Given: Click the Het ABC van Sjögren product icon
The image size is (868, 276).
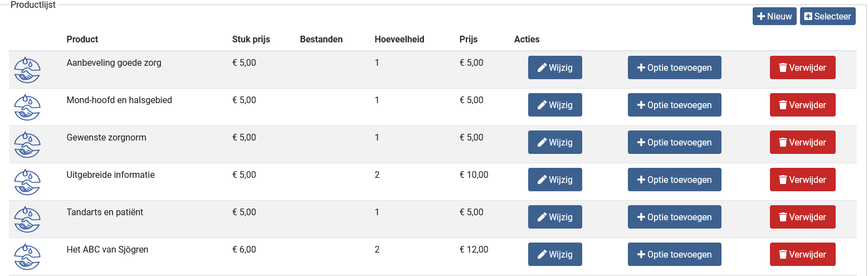Looking at the screenshot, I should click(x=27, y=256).
